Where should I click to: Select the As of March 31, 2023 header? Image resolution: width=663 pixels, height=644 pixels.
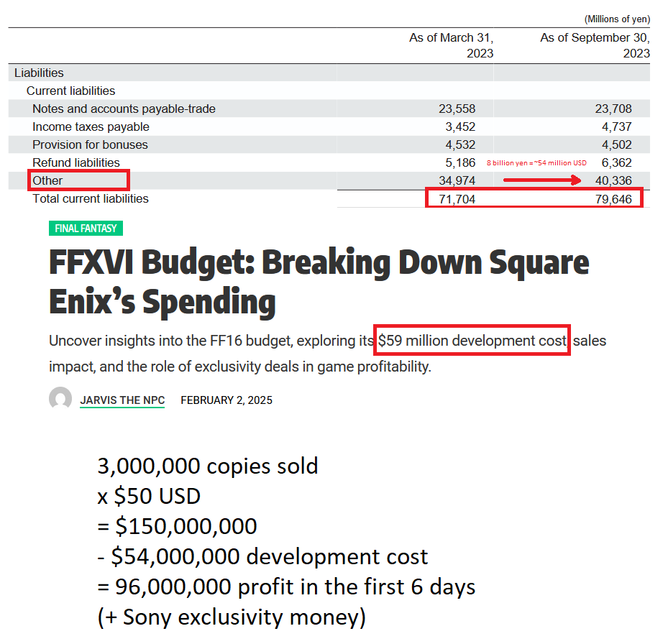[x=451, y=45]
